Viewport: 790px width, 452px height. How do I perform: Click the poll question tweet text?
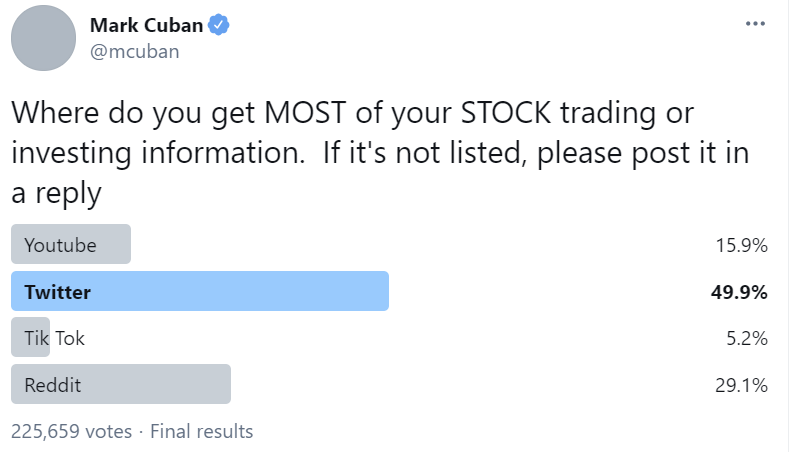tap(380, 154)
